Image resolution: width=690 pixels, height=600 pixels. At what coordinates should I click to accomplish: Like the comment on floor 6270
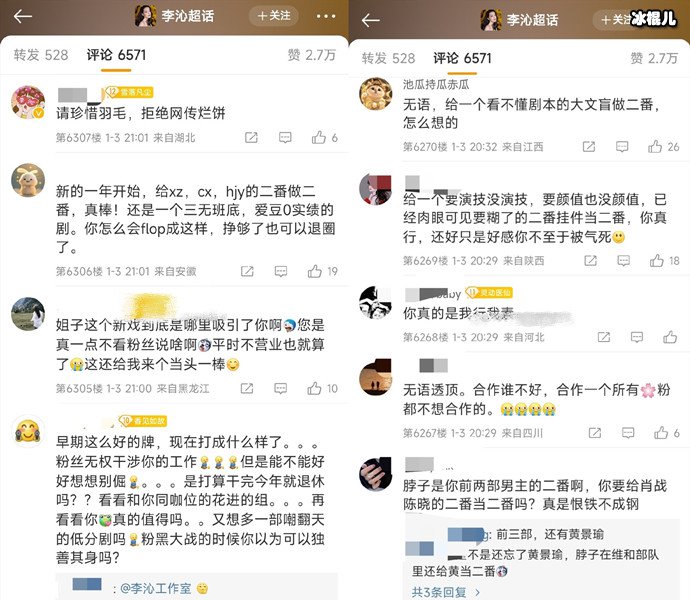click(x=655, y=147)
